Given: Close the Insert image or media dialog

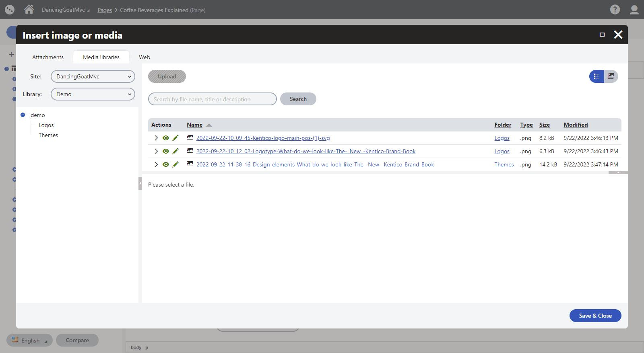Looking at the screenshot, I should pyautogui.click(x=618, y=35).
